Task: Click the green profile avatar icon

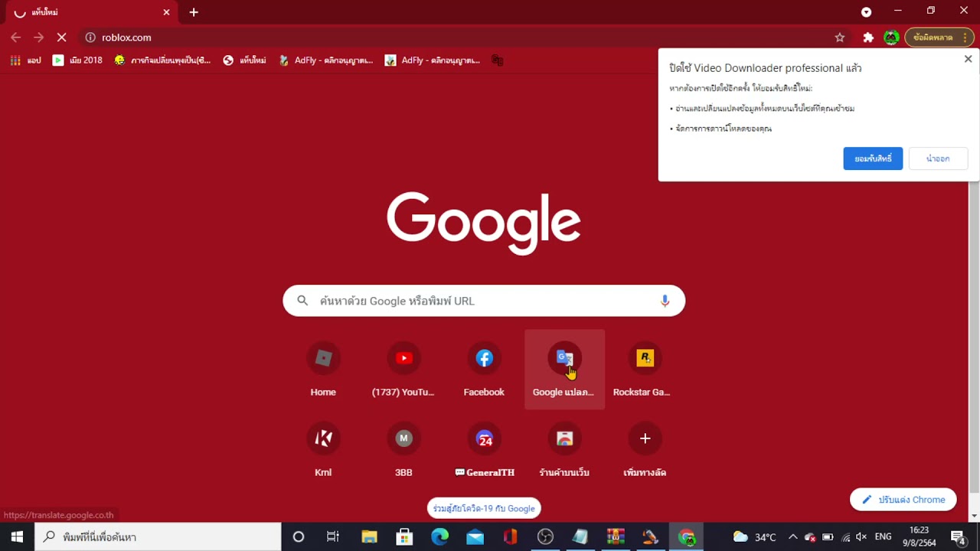Action: point(891,37)
